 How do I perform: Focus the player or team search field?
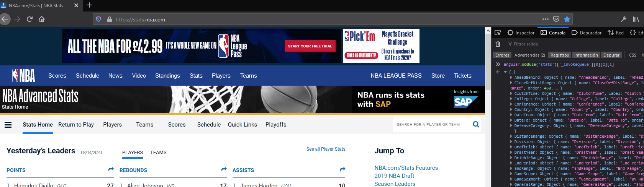(432, 124)
